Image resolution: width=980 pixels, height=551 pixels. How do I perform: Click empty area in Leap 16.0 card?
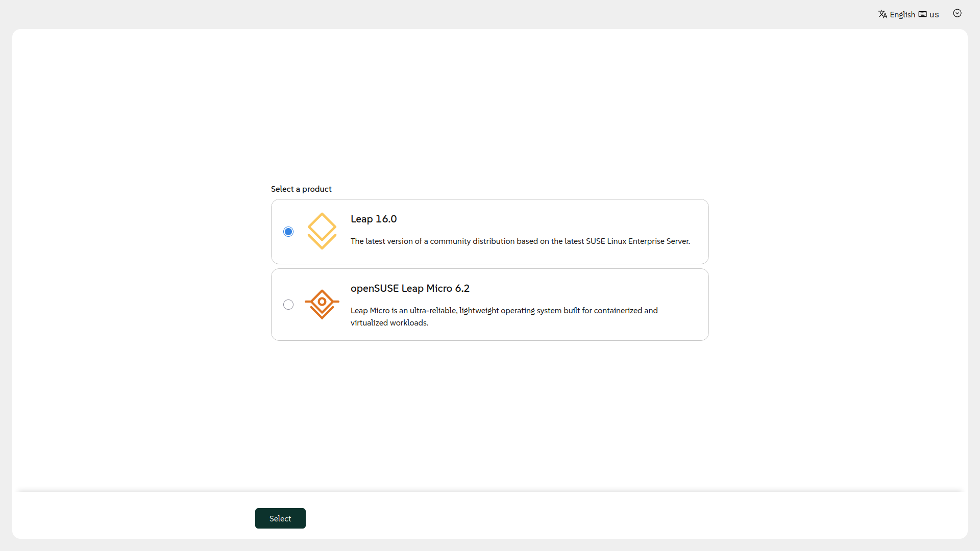pyautogui.click(x=587, y=217)
